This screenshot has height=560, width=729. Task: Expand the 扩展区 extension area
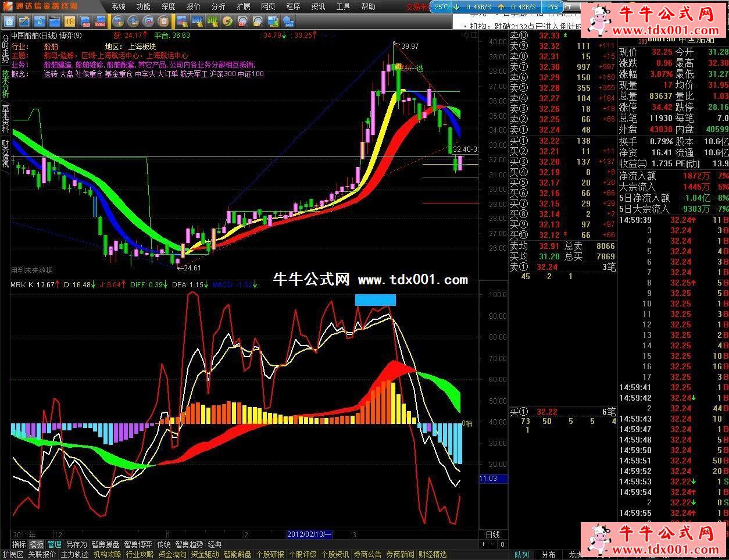click(x=13, y=554)
